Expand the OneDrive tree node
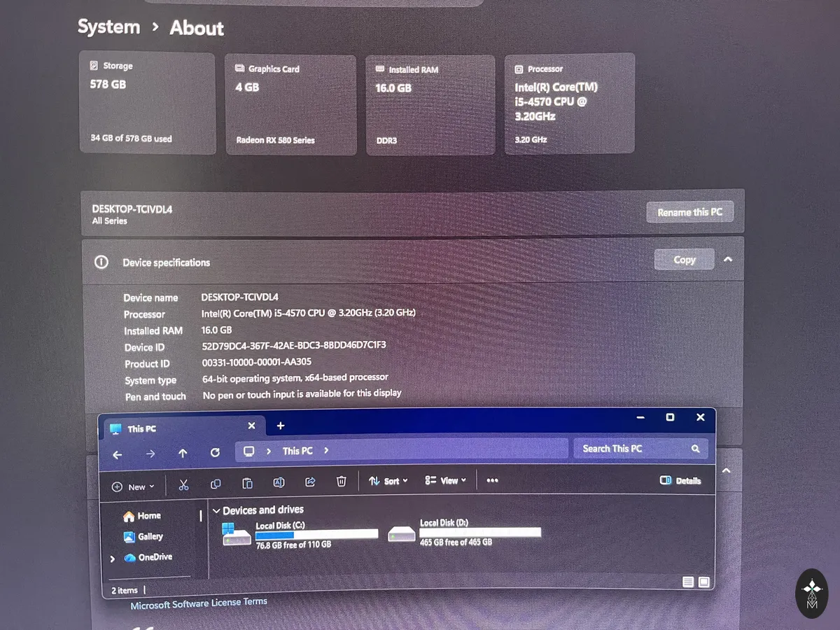The image size is (840, 630). coord(113,559)
